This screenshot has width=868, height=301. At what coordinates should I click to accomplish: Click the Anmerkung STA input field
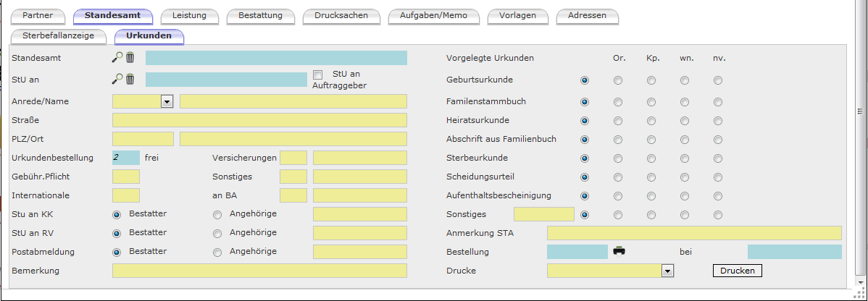[693, 233]
